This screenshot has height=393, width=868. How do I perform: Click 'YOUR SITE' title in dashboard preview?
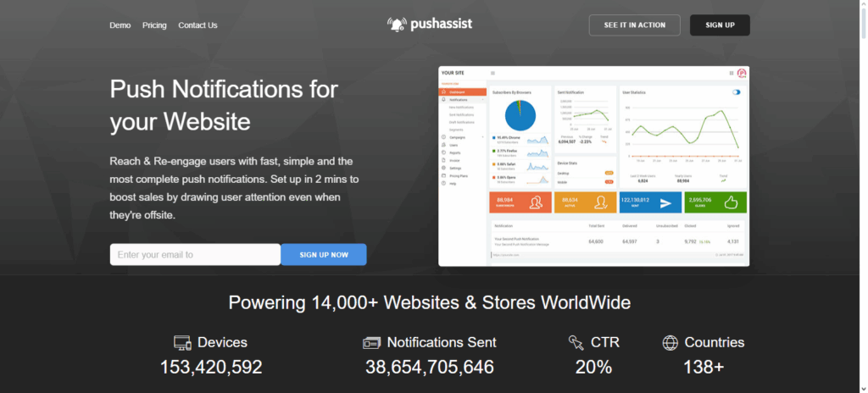[453, 73]
